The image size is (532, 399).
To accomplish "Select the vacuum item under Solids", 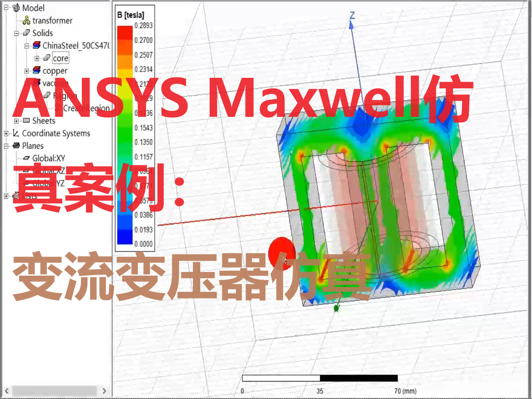I will pyautogui.click(x=55, y=82).
